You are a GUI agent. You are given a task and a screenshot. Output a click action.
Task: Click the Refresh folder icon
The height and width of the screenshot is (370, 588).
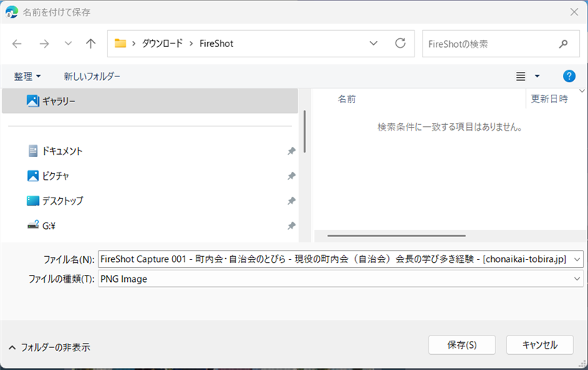401,43
